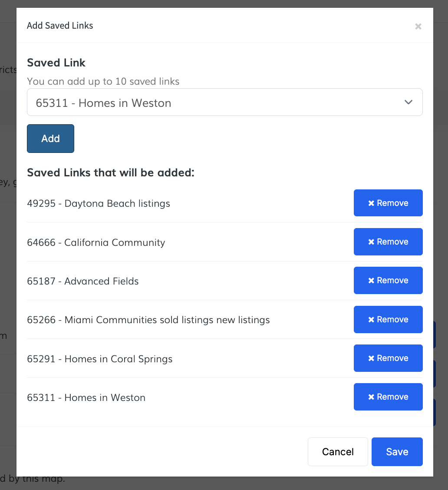Remove the California Community saved link
This screenshot has width=448, height=490.
click(388, 242)
